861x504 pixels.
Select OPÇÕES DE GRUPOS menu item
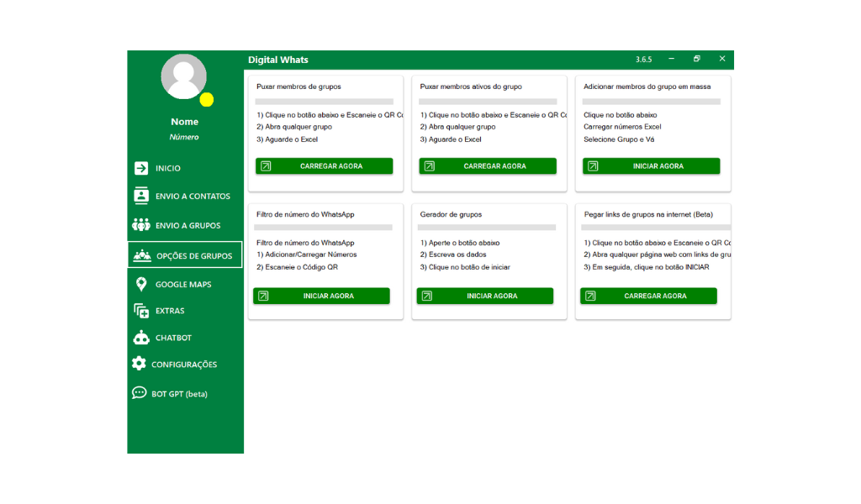pyautogui.click(x=185, y=255)
